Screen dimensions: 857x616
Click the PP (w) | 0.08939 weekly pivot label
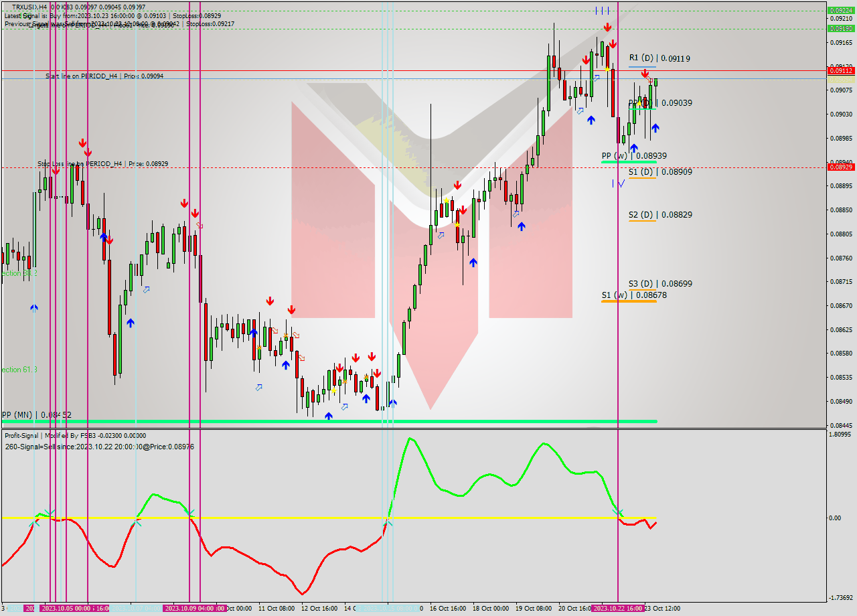634,155
